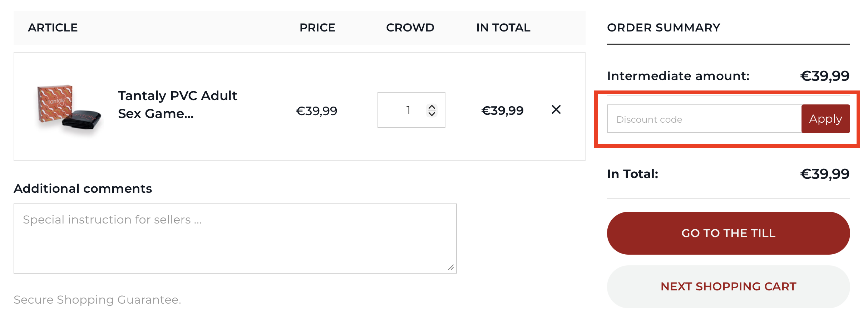Remove the Tantaly item from cart
This screenshot has height=314, width=868.
(556, 109)
